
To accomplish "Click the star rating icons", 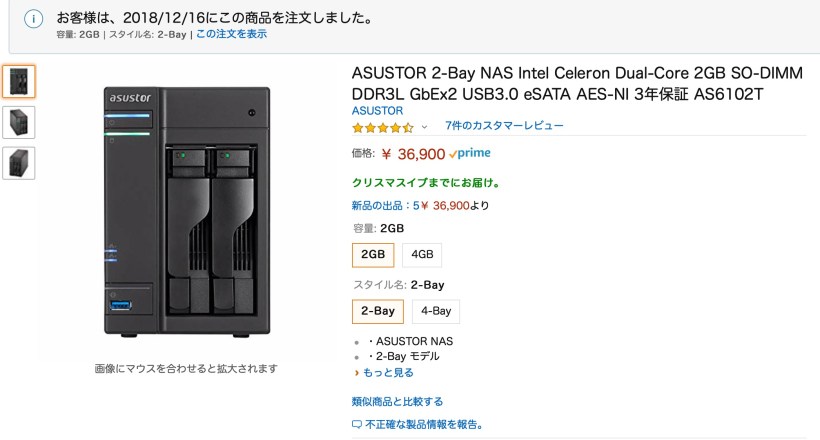I will coord(382,127).
